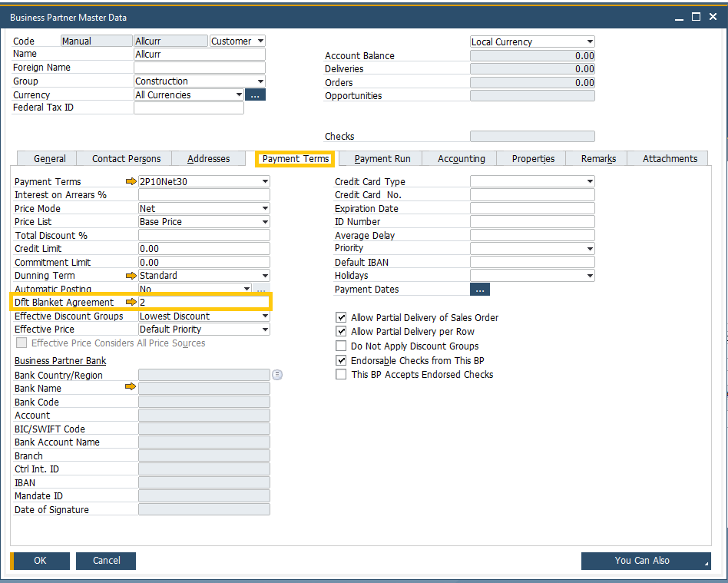Open the You Can Also menu button
Viewport: 728px width, 583px height.
tap(645, 561)
